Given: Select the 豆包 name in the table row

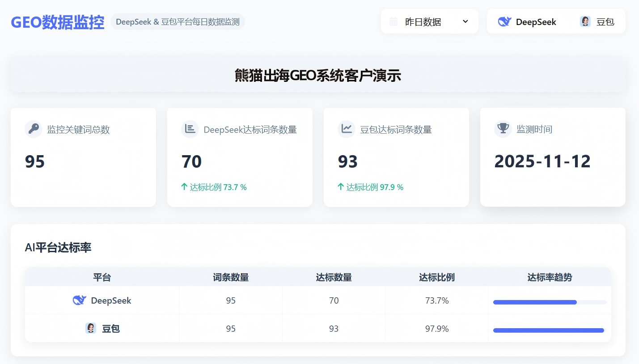Looking at the screenshot, I should click(111, 329).
